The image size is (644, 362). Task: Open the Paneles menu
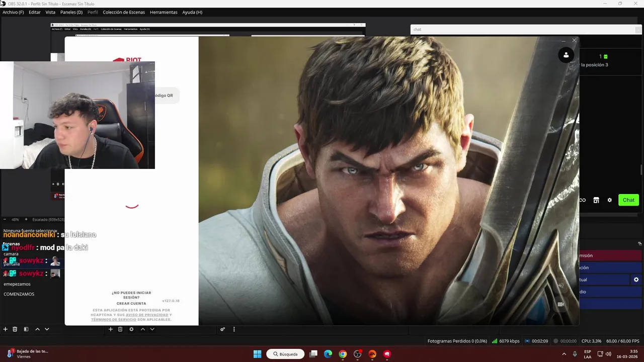point(71,12)
